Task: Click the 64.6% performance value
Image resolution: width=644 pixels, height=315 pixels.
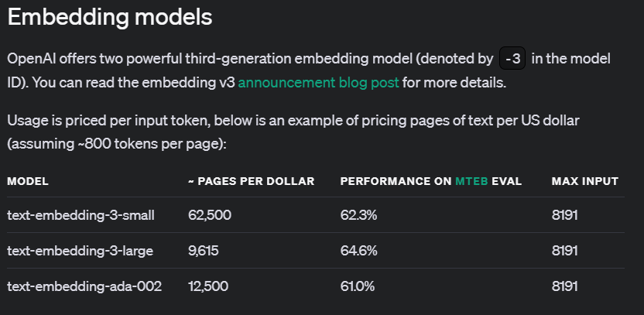Action: point(358,251)
